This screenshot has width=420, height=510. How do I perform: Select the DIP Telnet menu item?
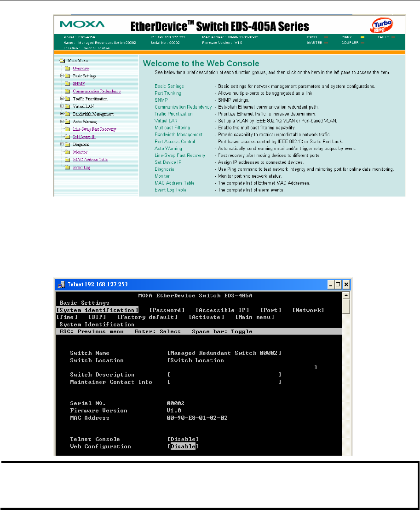click(x=97, y=317)
